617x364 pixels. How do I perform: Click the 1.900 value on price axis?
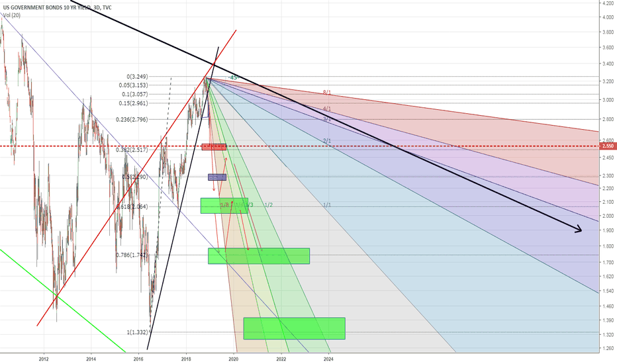(608, 230)
